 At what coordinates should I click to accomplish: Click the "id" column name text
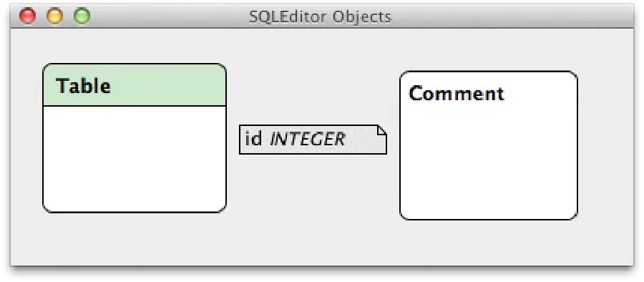(x=253, y=139)
